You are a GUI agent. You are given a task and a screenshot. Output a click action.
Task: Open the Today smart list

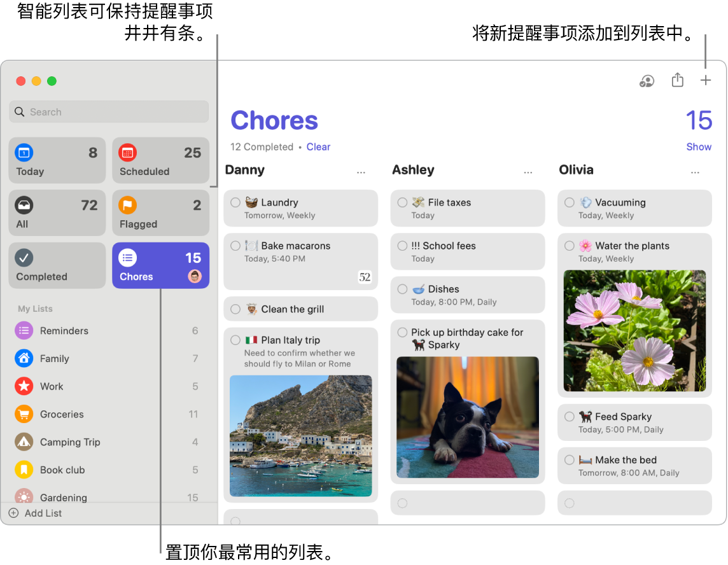(57, 161)
